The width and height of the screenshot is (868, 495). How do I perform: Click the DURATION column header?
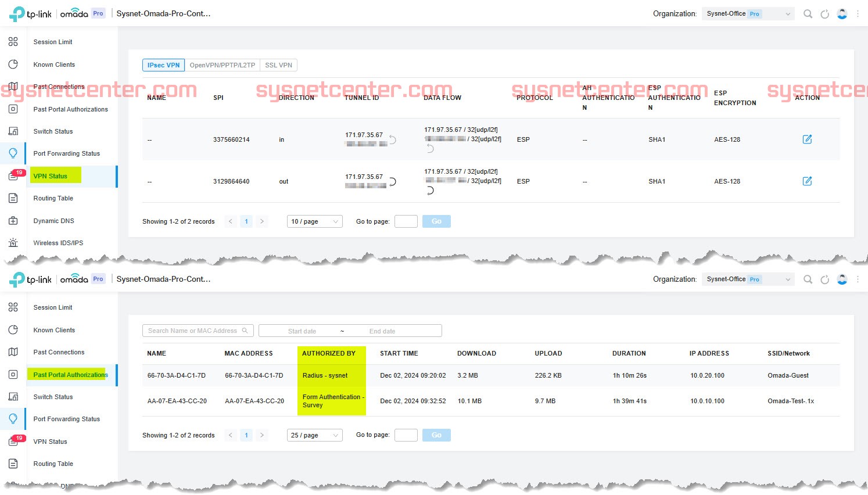(x=629, y=353)
